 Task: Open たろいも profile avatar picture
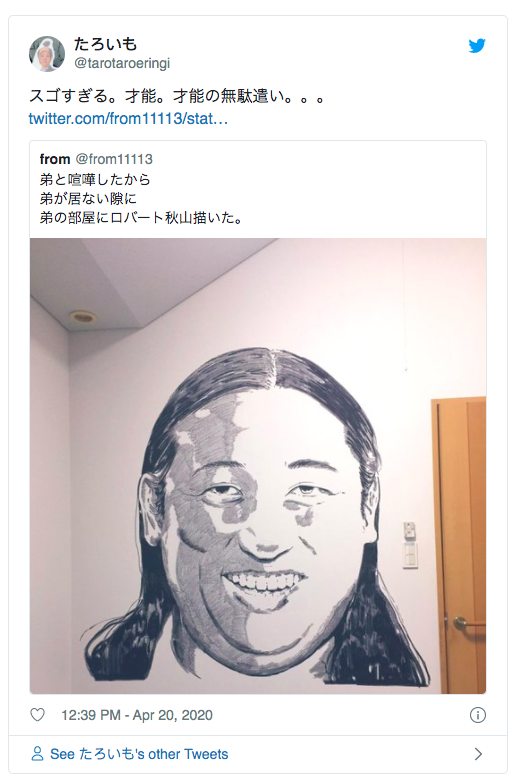pos(47,54)
